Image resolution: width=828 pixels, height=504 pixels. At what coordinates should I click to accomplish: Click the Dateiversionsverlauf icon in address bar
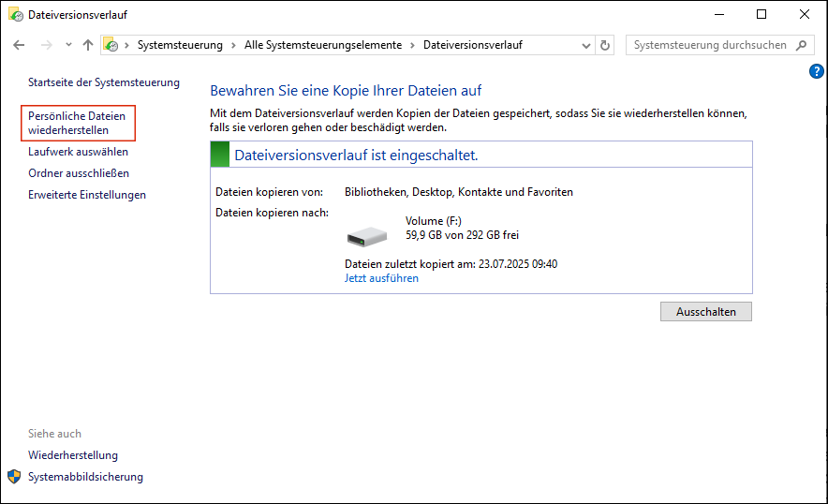coord(111,45)
